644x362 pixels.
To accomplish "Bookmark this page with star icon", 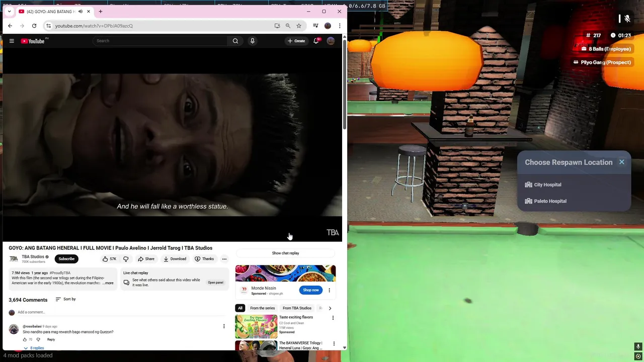I will 299,26.
